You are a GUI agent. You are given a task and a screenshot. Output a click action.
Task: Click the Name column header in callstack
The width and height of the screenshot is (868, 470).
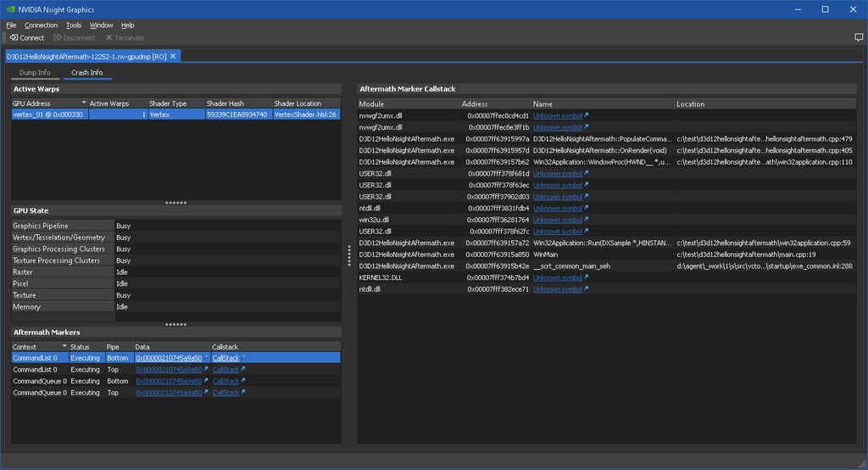tap(603, 104)
